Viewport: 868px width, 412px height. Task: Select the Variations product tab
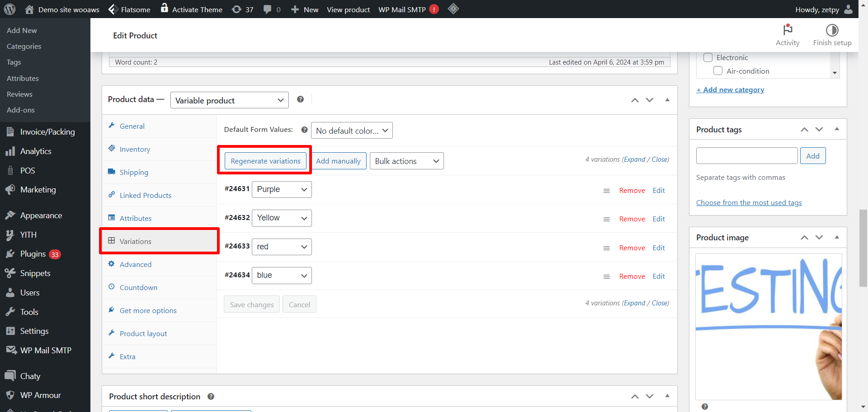[159, 241]
